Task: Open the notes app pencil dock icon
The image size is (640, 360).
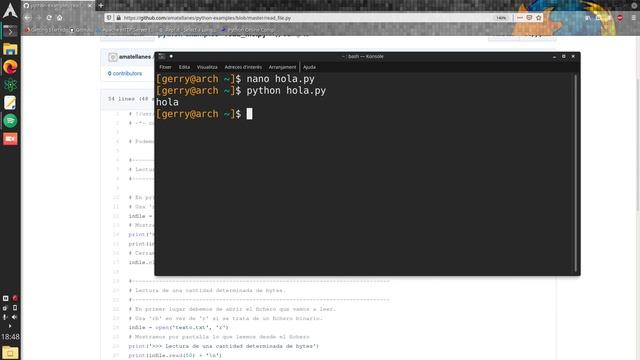Action: tap(10, 103)
